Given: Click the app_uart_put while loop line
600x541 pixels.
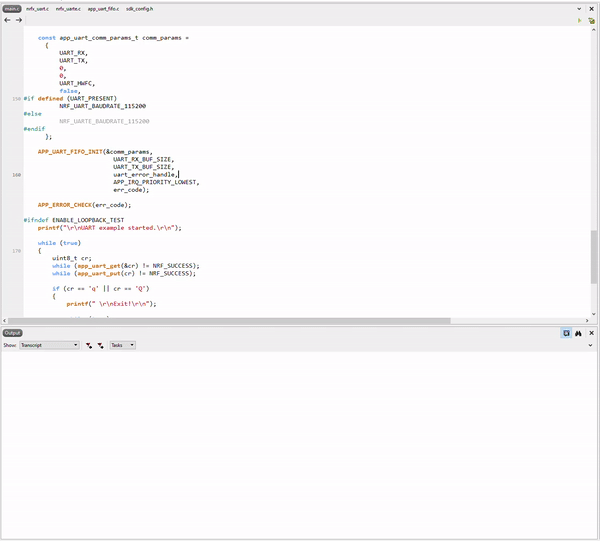Looking at the screenshot, I should pyautogui.click(x=124, y=273).
